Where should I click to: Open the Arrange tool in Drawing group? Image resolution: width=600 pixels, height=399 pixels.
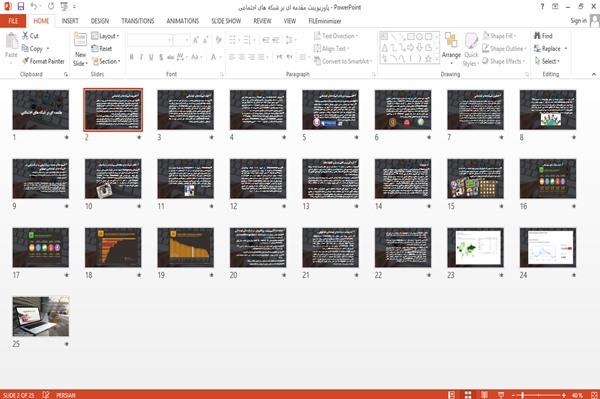[451, 48]
